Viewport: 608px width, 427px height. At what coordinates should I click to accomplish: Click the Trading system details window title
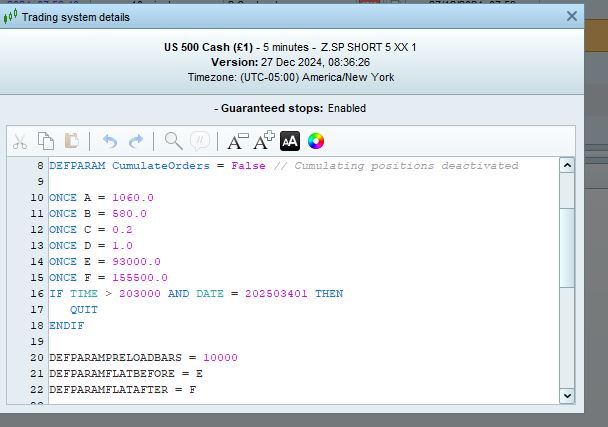tap(76, 17)
